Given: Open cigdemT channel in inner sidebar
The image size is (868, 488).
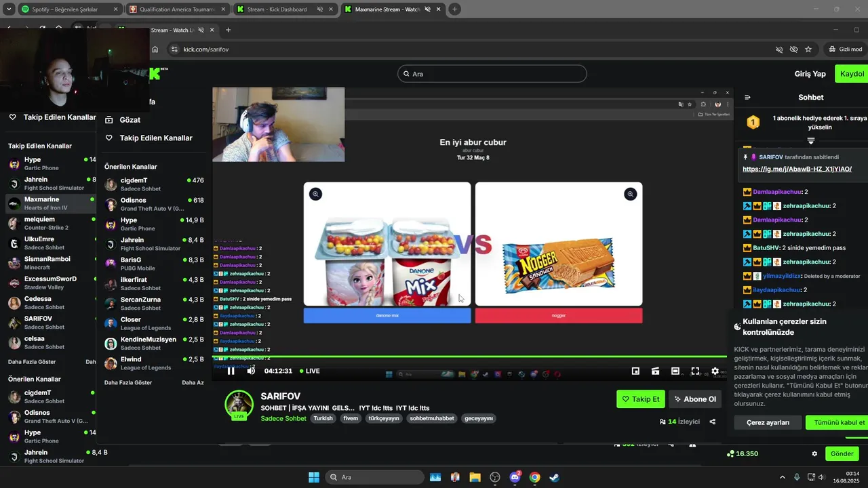Looking at the screenshot, I should pyautogui.click(x=154, y=184).
